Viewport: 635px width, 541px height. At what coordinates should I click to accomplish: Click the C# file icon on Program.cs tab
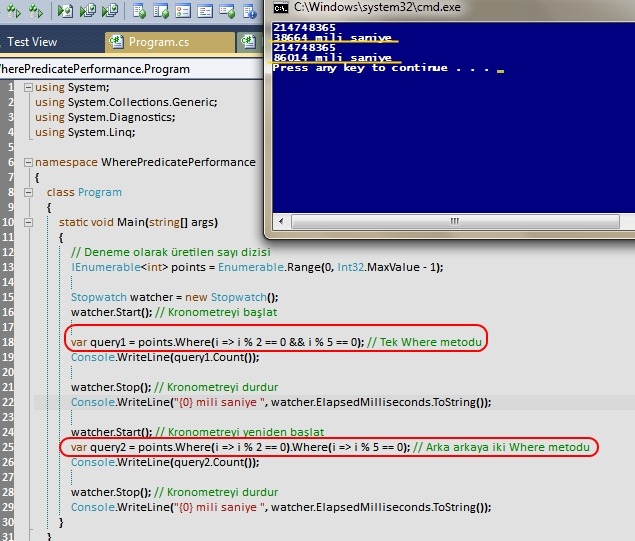pyautogui.click(x=116, y=43)
